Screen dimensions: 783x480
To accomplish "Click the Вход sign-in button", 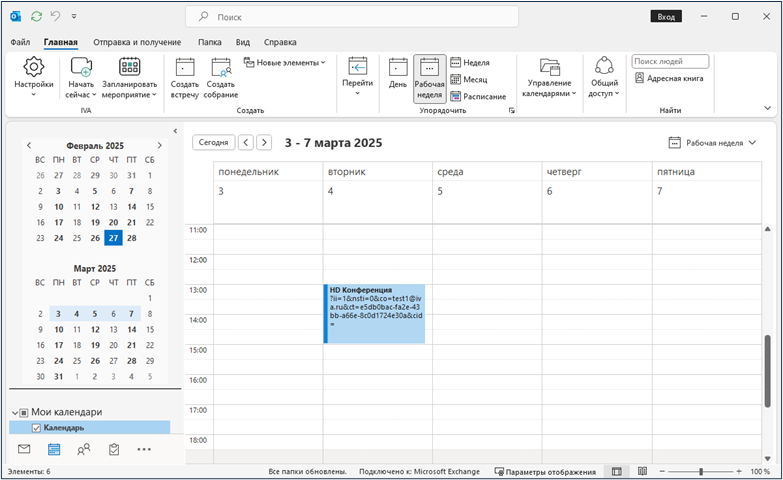I will [x=664, y=17].
